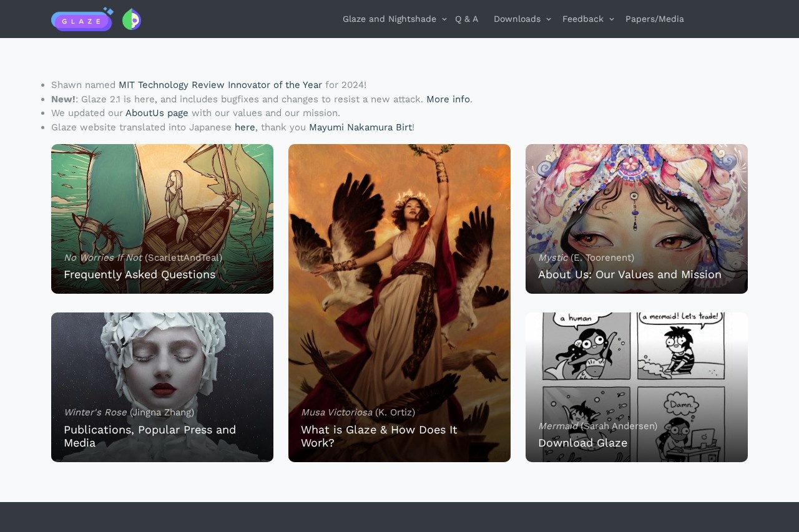The height and width of the screenshot is (532, 799).
Task: Click the More info link
Action: point(448,99)
